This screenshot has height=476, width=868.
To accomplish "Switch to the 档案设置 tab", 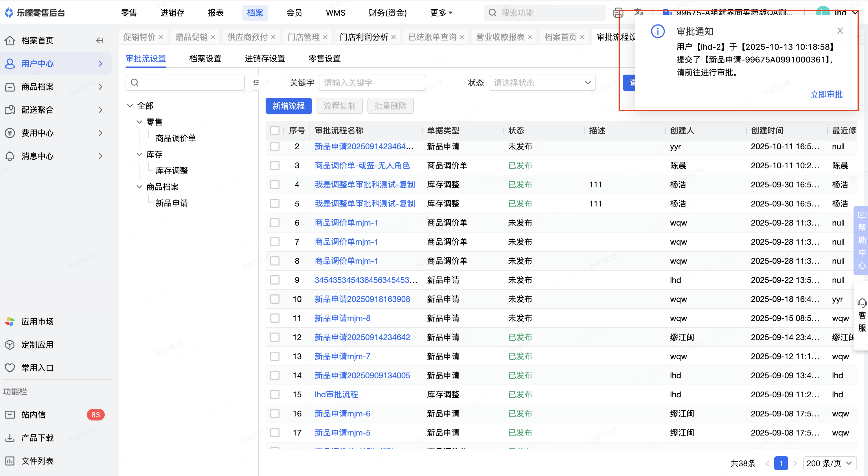I will [x=205, y=59].
